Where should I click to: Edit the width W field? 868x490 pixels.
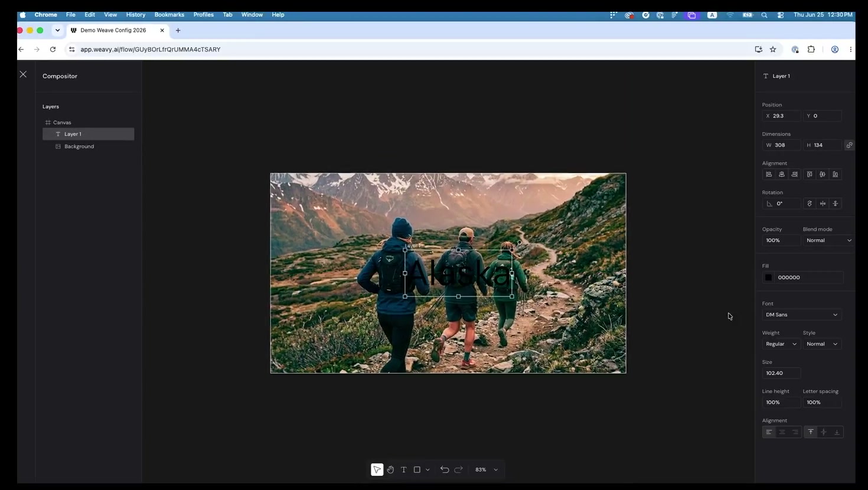pyautogui.click(x=781, y=145)
